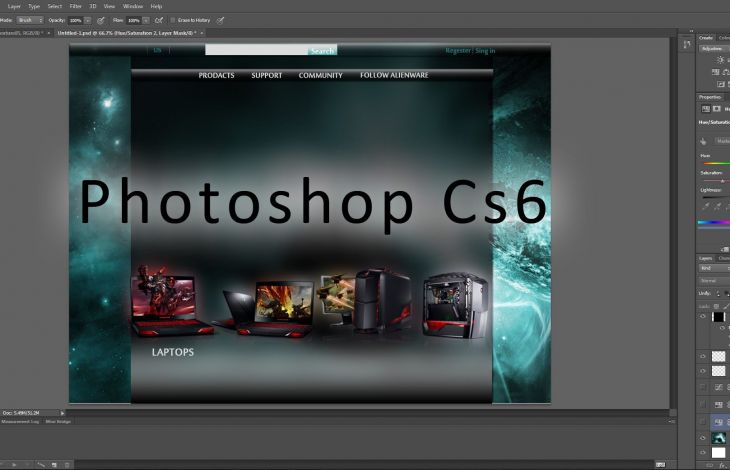The image size is (730, 470).
Task: Select the teal nebula layer thumbnail
Action: tap(718, 438)
